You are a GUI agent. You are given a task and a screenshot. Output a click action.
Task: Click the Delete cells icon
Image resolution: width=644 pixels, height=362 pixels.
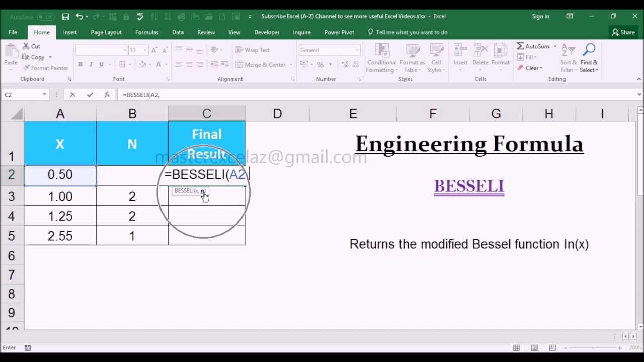[x=480, y=51]
